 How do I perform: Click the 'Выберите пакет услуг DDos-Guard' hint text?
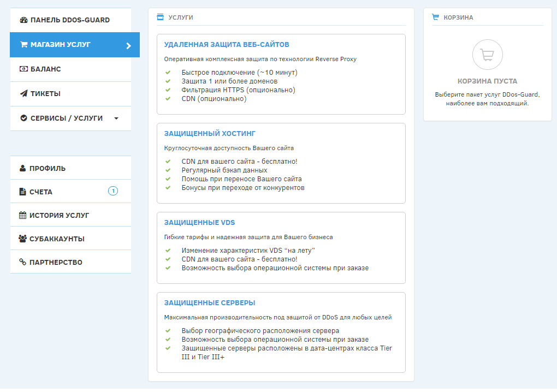[487, 99]
